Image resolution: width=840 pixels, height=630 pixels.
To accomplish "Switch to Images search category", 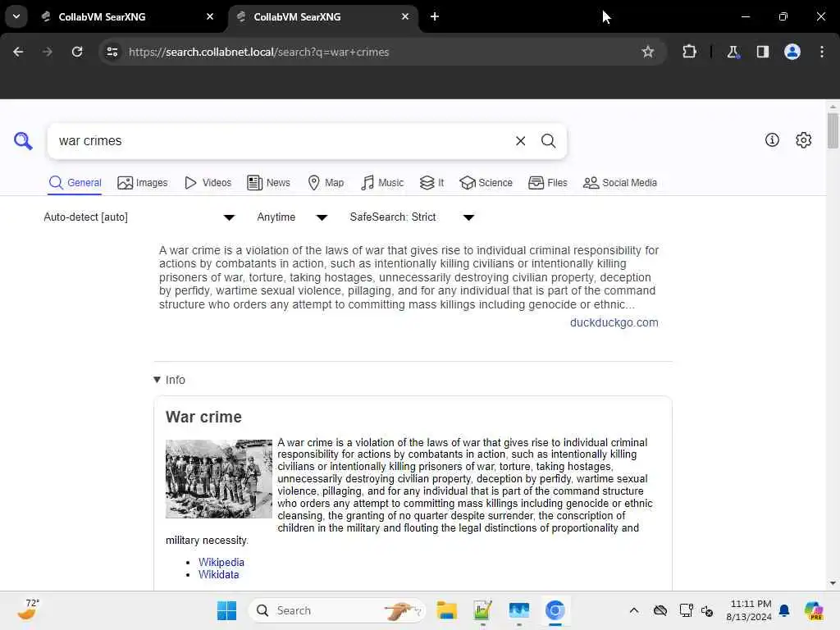I will coord(143,183).
